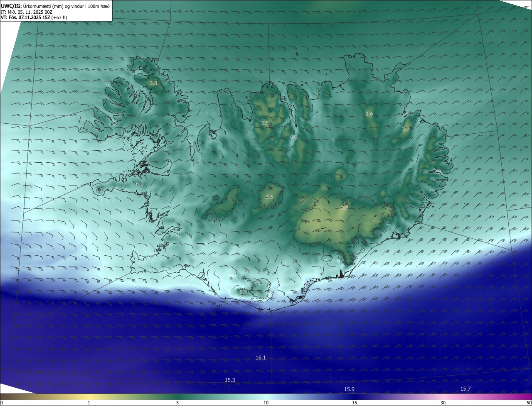
Task: Click the 8.3 value label on the map
Action: coord(293,137)
